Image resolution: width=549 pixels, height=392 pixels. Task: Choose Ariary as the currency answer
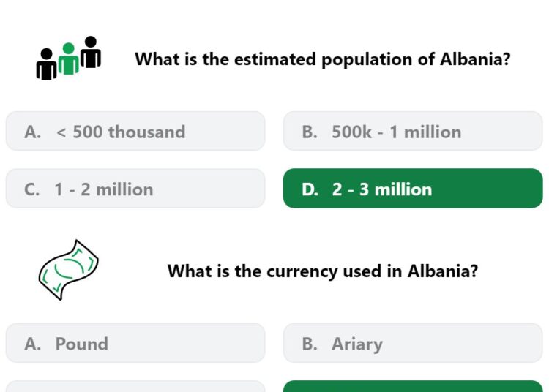tap(413, 343)
